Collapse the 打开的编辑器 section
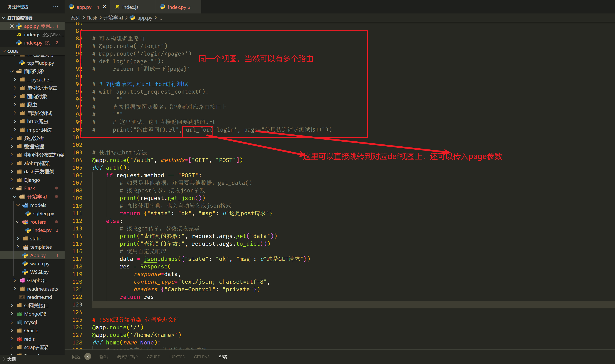 [4, 18]
